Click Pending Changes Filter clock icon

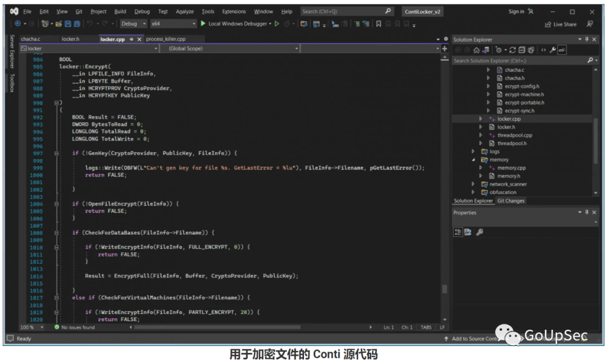[499, 50]
